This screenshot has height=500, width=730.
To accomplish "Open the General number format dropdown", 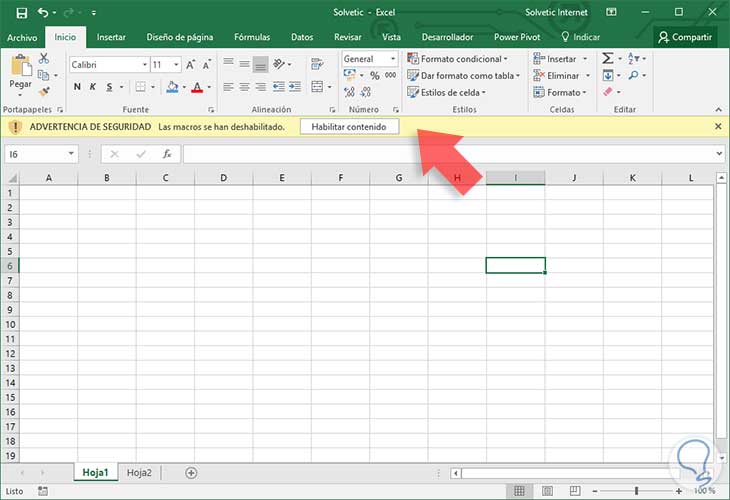I will click(393, 59).
